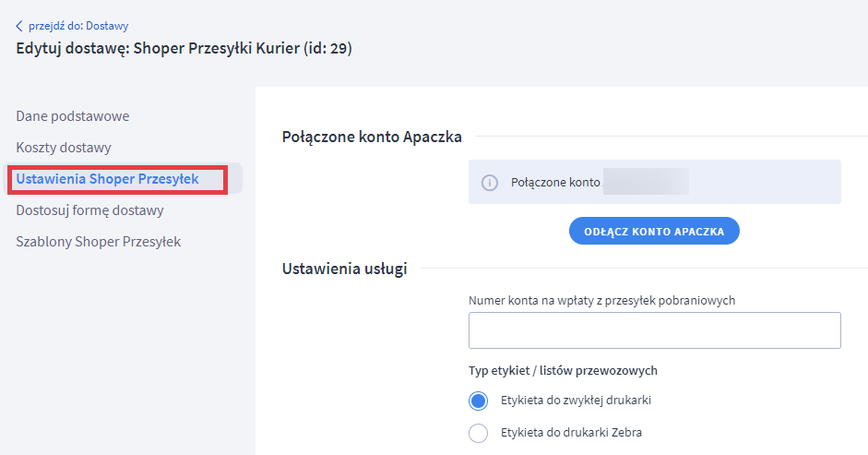Click the 'Ustawienia usługi' heading
The image size is (868, 455).
(345, 269)
